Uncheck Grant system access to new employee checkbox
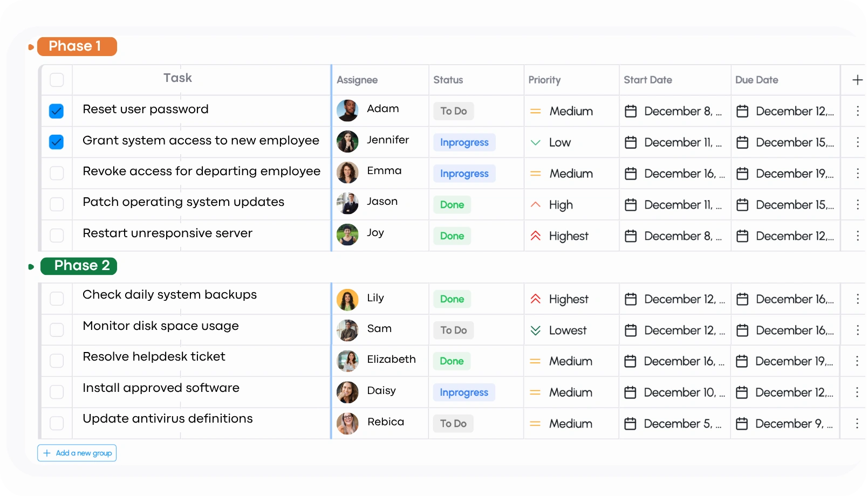This screenshot has height=497, width=868. coord(57,142)
